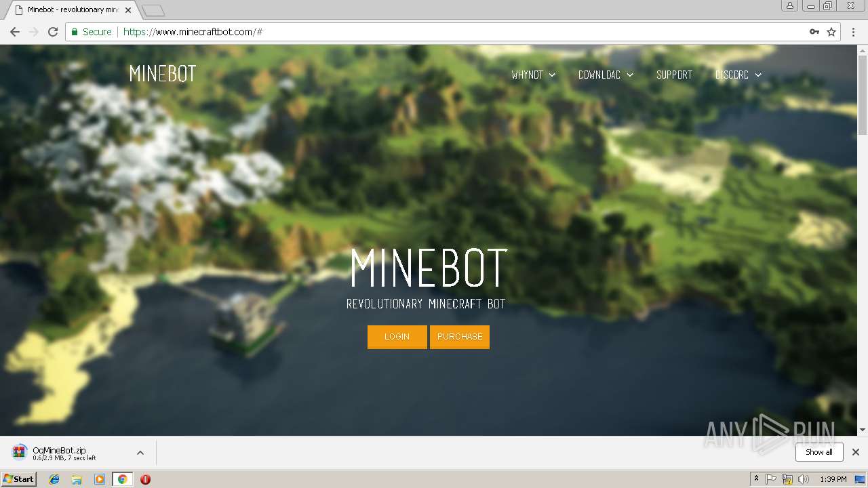868x488 pixels.
Task: Bookmark this page with the star
Action: tap(831, 32)
